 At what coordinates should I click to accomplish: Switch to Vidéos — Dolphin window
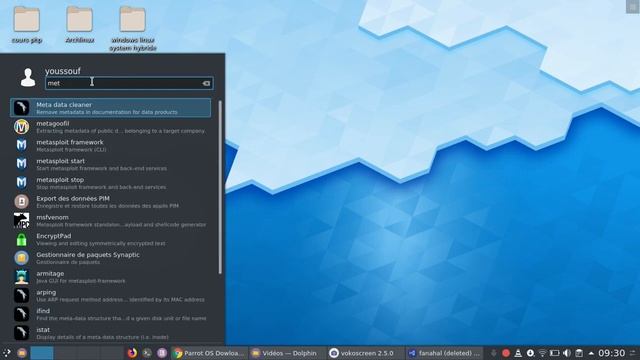(x=286, y=353)
